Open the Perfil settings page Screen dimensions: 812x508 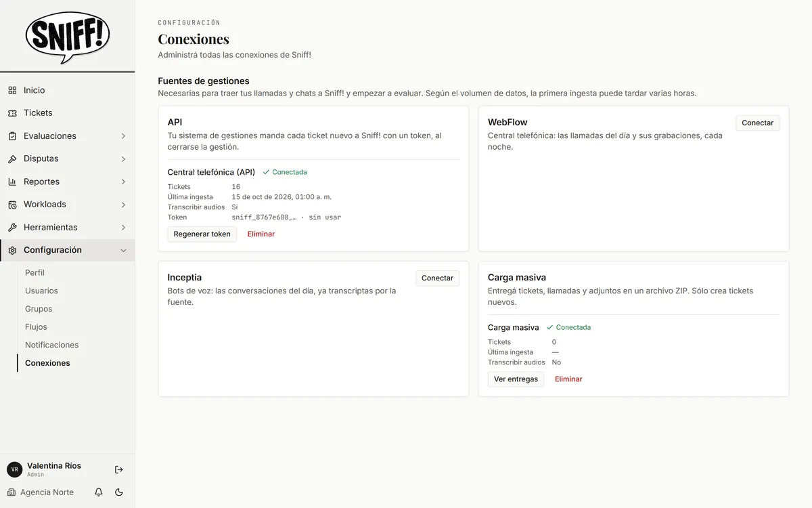(35, 272)
